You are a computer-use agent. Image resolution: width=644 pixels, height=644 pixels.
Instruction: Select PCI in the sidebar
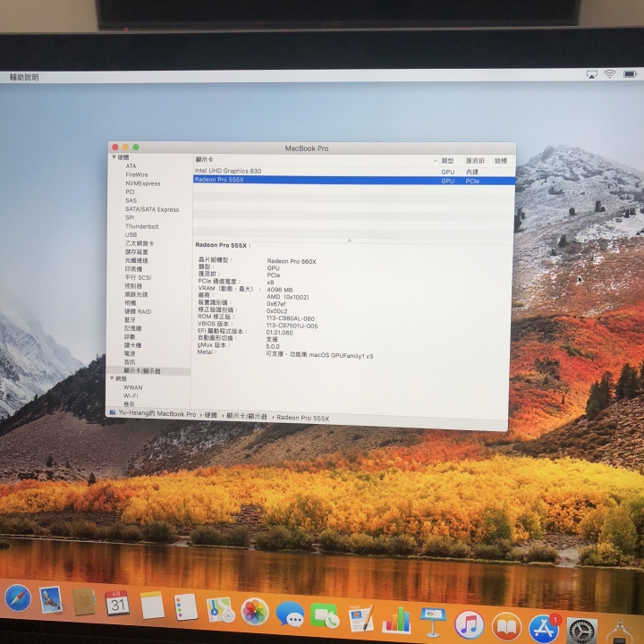pyautogui.click(x=130, y=191)
